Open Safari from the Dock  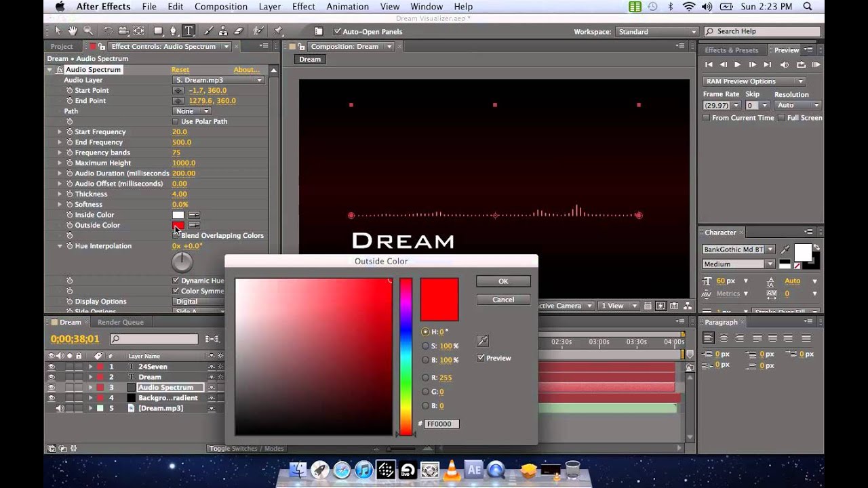pyautogui.click(x=342, y=470)
